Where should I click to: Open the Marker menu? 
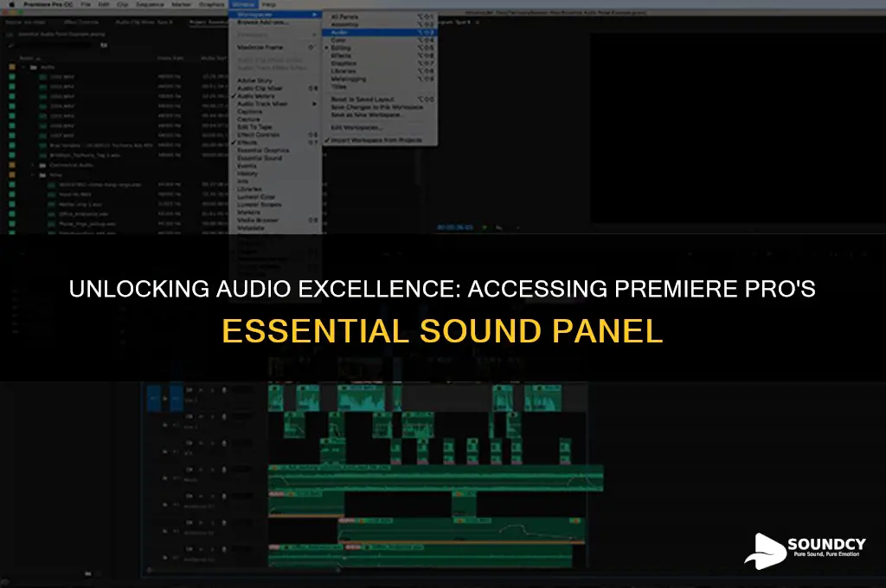coord(182,4)
